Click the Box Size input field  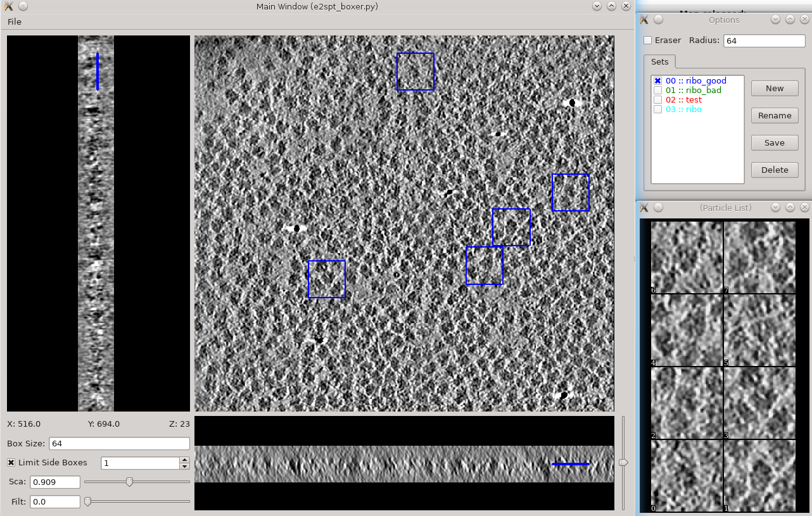[119, 444]
